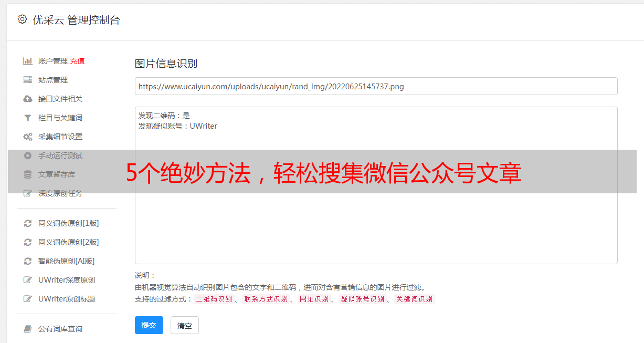Click the gears icon next to 采集细节设置
The height and width of the screenshot is (343, 644).
coord(28,137)
